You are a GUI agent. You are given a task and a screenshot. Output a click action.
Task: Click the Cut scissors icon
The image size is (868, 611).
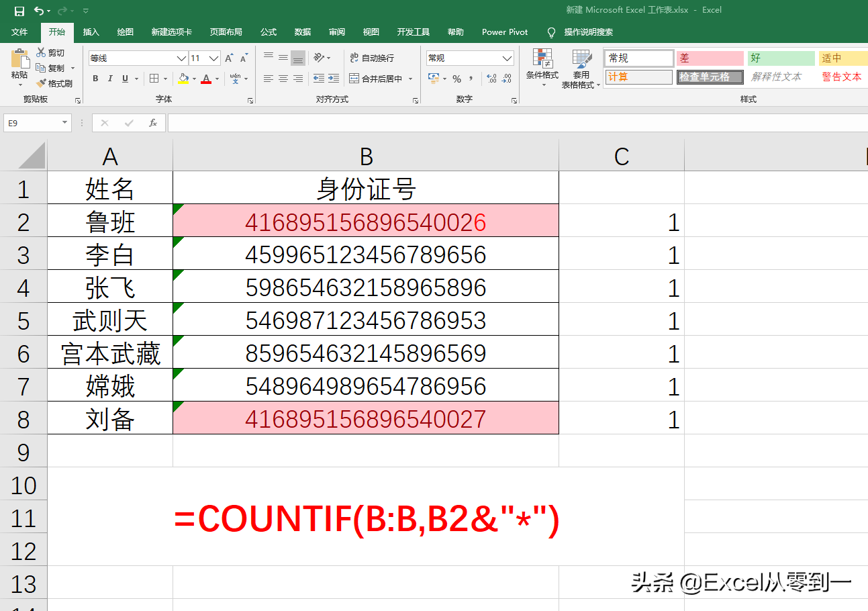41,52
